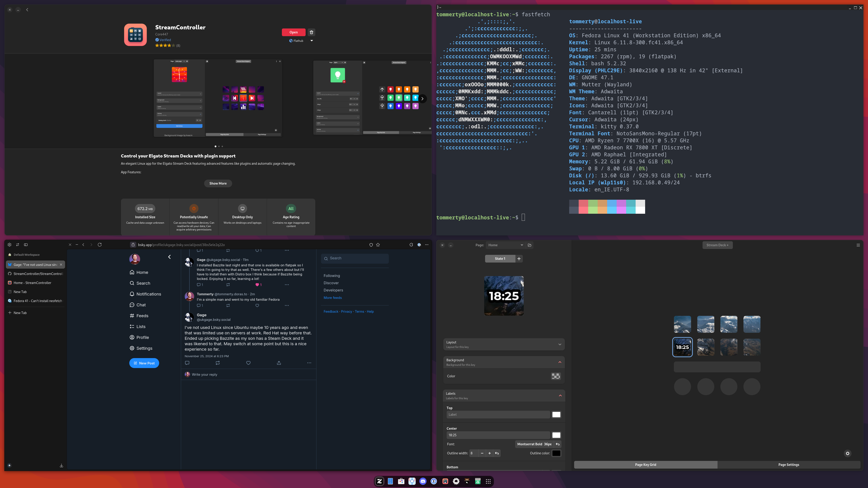Open Page Home dropdown in StreamController

point(505,245)
